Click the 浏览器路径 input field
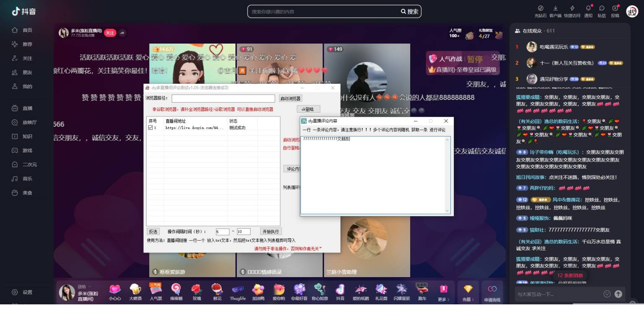 (223, 98)
